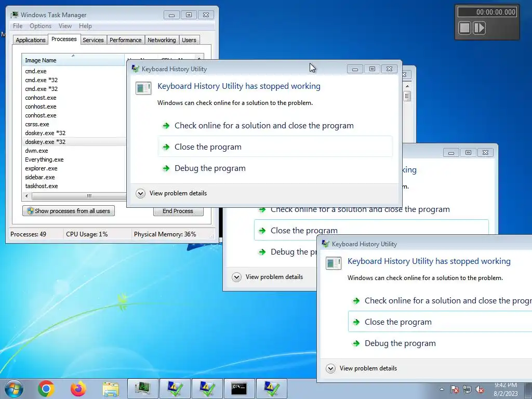Switch to Task Manager taskbar button
This screenshot has height=399, width=532.
click(x=142, y=389)
